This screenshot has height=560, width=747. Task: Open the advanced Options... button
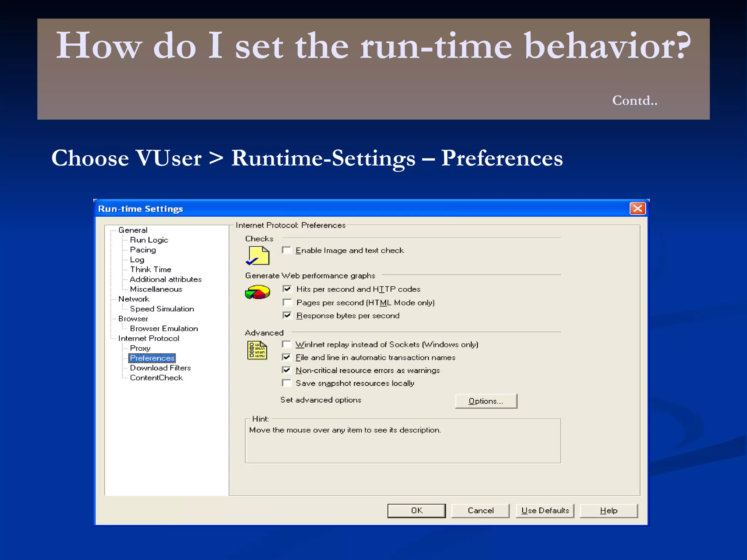click(486, 401)
